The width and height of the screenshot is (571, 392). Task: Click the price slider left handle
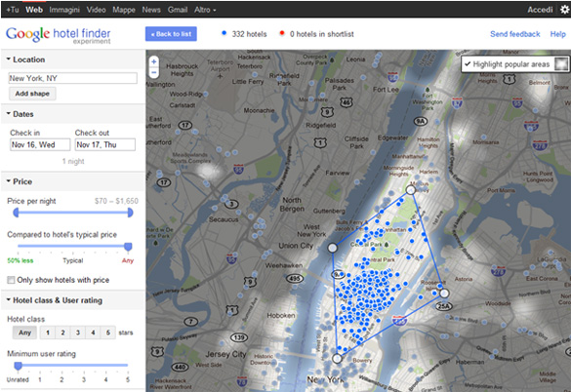point(16,213)
